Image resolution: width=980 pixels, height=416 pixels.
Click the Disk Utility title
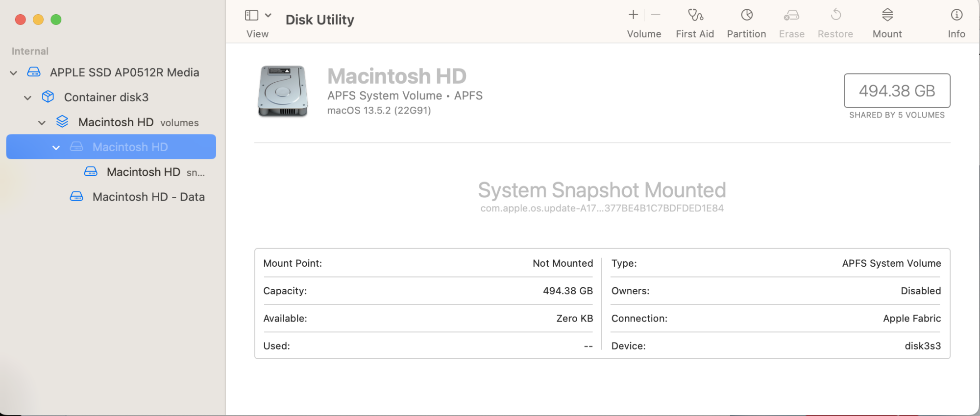(x=319, y=20)
